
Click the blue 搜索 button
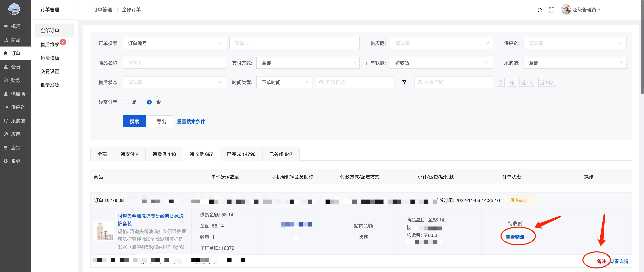coord(134,122)
